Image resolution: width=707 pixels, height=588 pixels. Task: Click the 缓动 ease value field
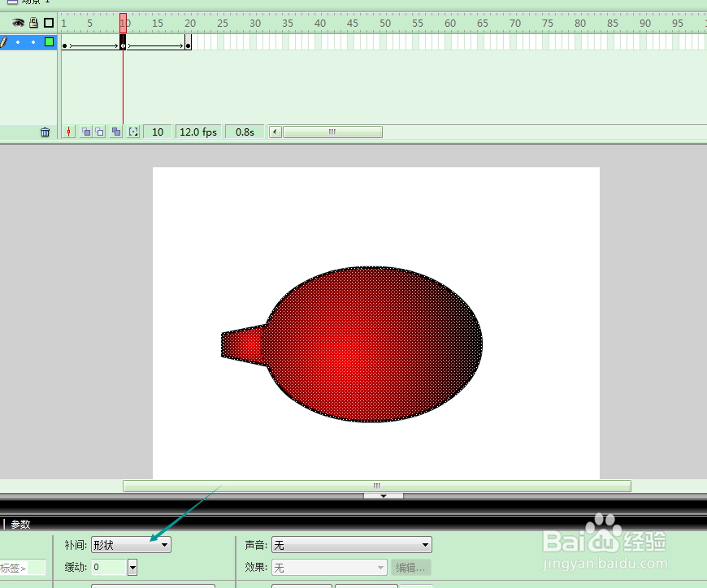click(x=109, y=567)
